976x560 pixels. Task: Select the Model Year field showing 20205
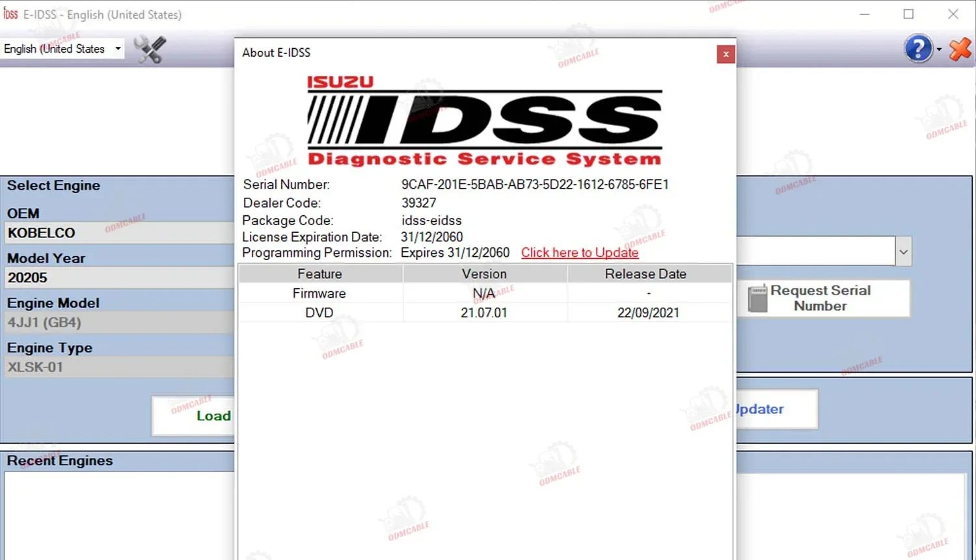[x=120, y=278]
